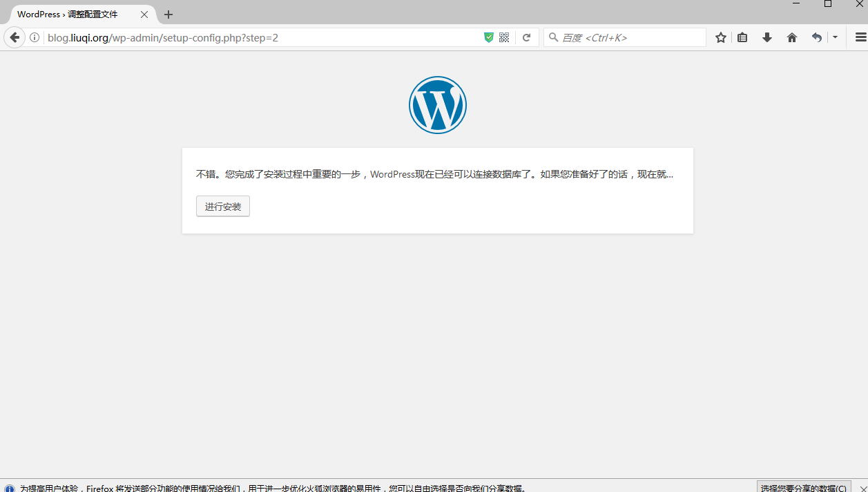Open the bookmarks list icon
Screen dimensions: 868x492
[x=742, y=37]
